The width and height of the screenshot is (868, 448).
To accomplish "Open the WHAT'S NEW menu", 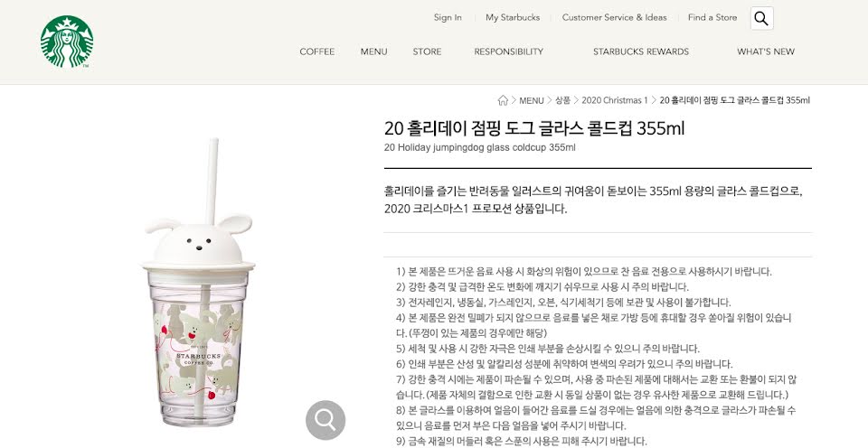I will [x=766, y=51].
